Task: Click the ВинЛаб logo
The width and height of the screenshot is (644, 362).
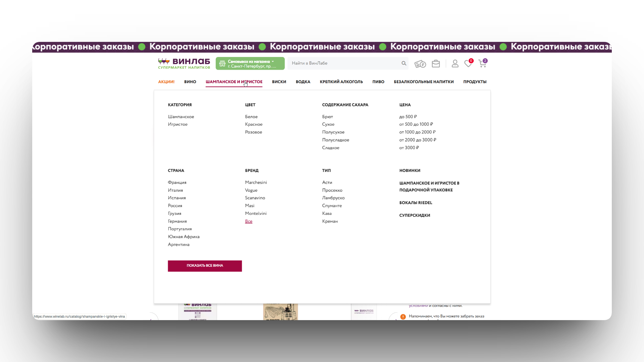Action: [x=184, y=63]
